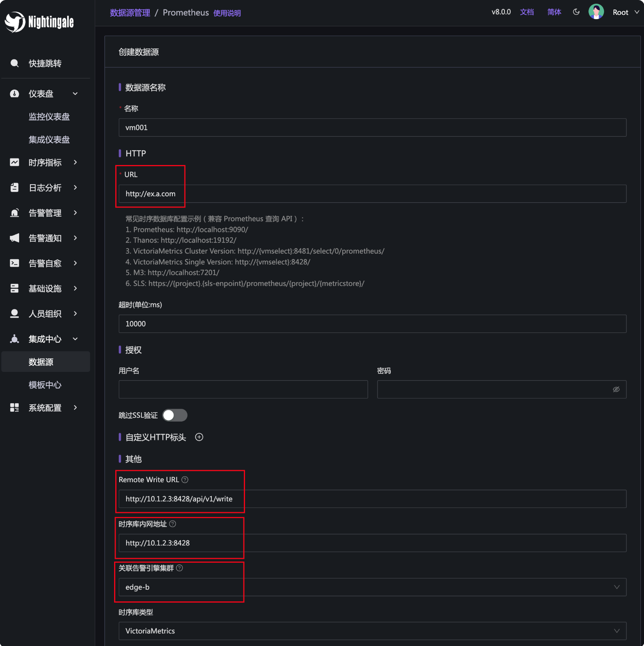Focus the 密码 input field
Screen dimensions: 644x646
pos(502,389)
